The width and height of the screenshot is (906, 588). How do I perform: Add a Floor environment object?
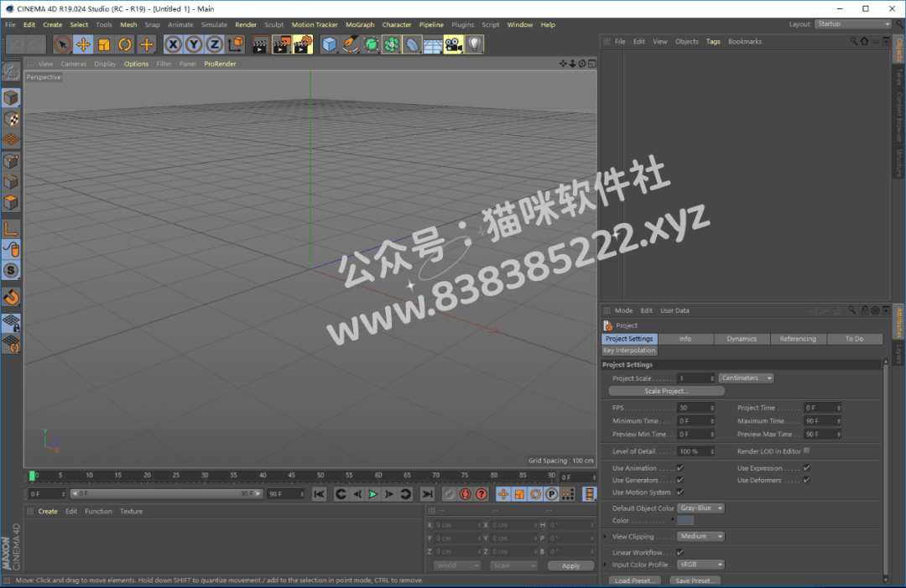tap(433, 44)
